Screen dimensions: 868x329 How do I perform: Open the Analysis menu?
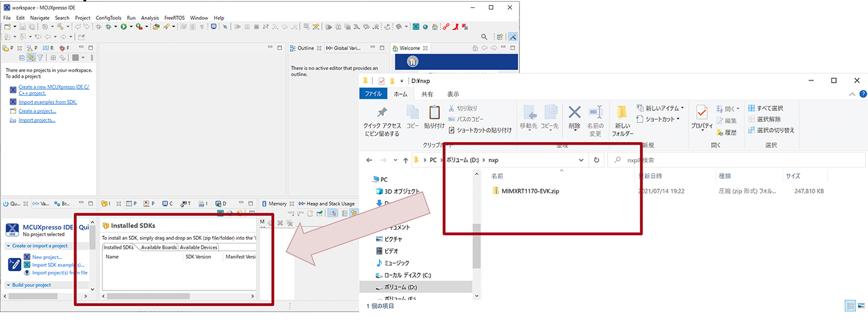click(150, 18)
